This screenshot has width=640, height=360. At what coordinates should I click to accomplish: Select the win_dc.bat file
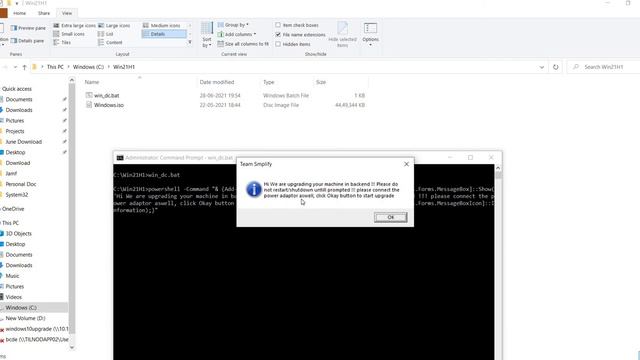tap(107, 96)
